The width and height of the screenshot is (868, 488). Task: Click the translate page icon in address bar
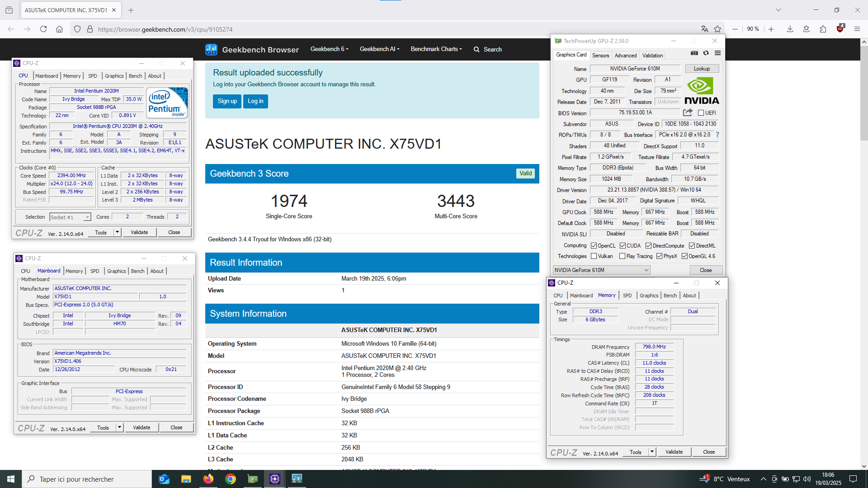click(704, 29)
